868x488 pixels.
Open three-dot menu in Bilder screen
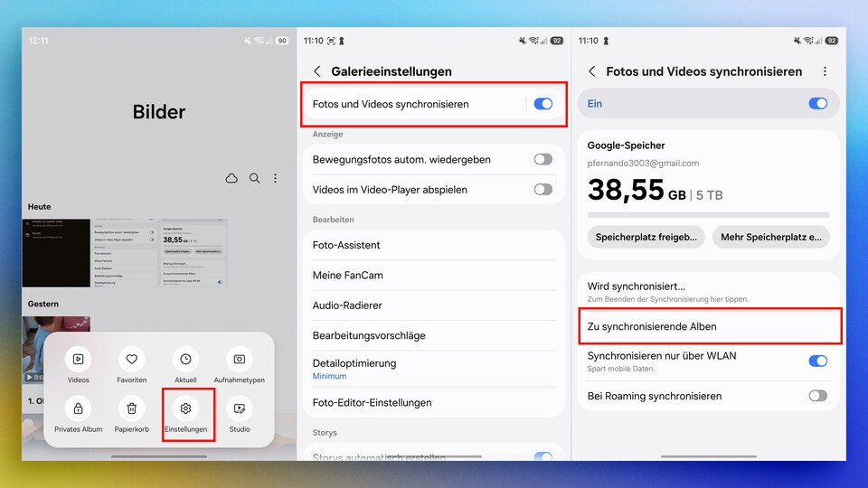[275, 178]
